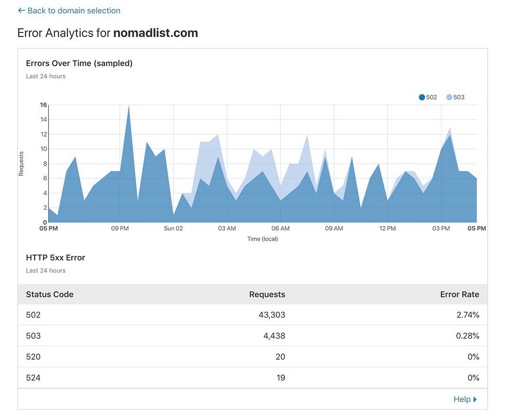This screenshot has height=420, width=515.
Task: Click the 19 requests value
Action: [281, 378]
